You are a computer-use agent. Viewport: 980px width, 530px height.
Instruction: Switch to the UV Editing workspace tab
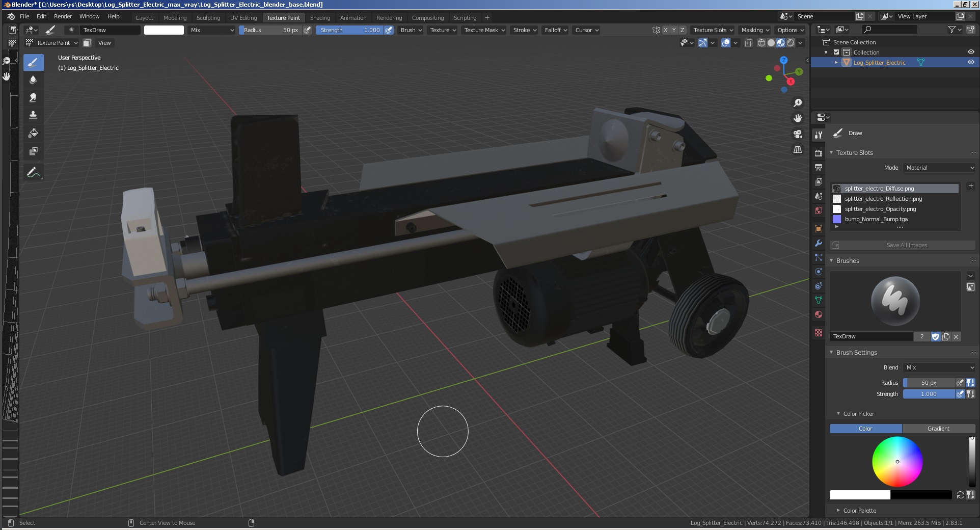[x=243, y=18]
